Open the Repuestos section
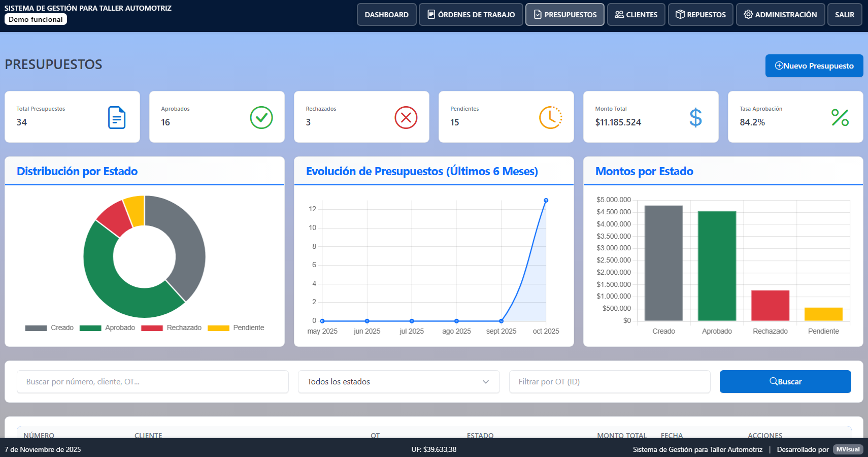This screenshot has width=868, height=457. [x=700, y=15]
